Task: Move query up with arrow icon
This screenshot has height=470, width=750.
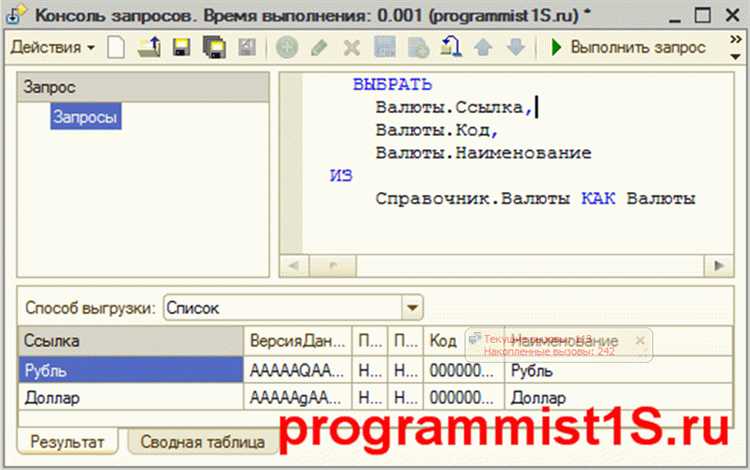Action: pos(483,47)
